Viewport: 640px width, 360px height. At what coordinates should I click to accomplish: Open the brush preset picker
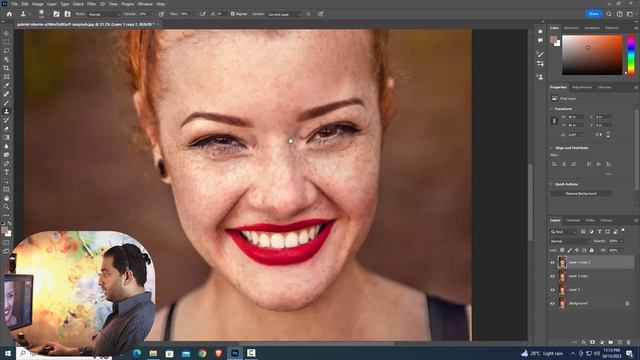42,14
